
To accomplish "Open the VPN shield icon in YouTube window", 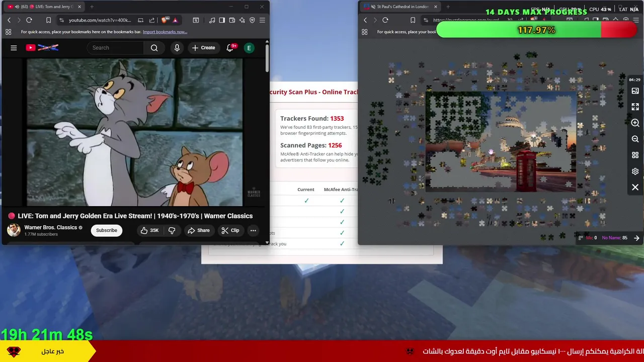I will [252, 20].
